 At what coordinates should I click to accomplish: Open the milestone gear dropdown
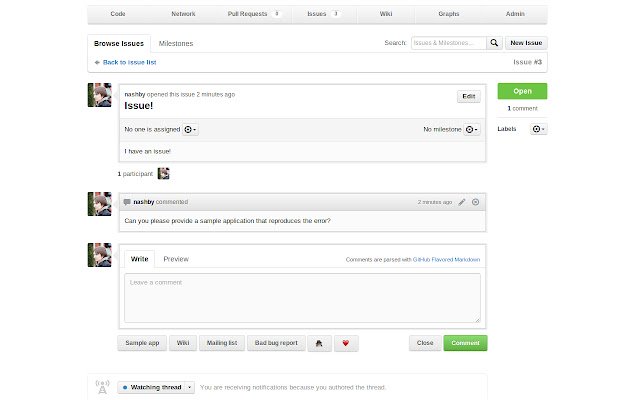(x=471, y=129)
